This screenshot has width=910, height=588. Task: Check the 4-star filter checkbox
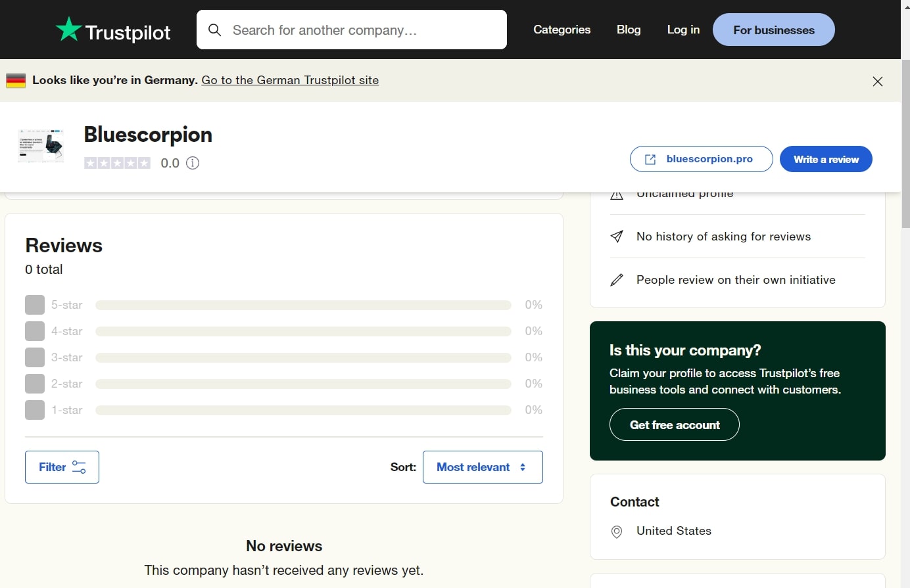[x=35, y=331]
